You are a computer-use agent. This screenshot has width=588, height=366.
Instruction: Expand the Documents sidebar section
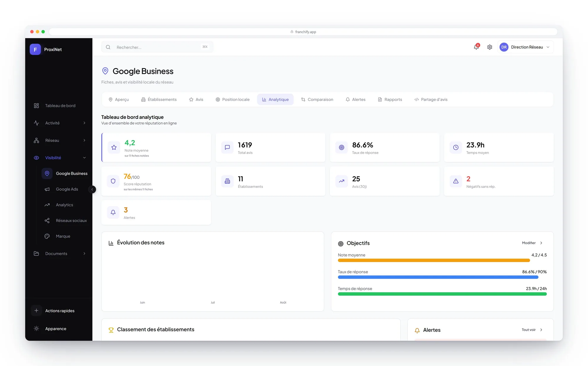click(x=84, y=254)
